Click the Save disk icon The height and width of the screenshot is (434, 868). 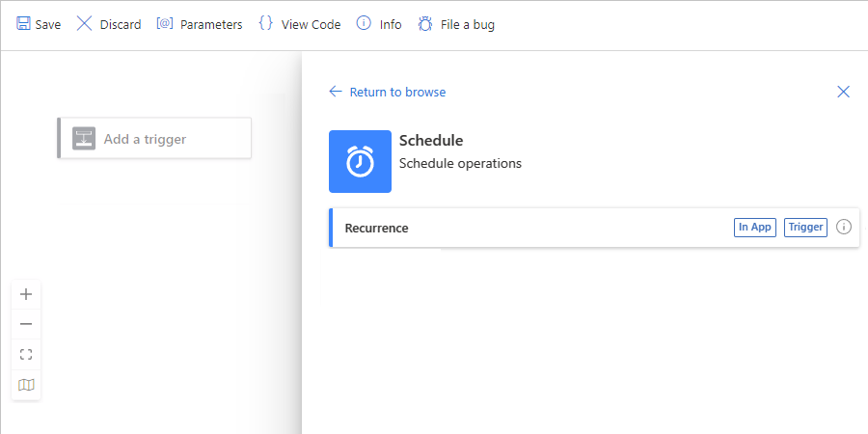tap(23, 24)
